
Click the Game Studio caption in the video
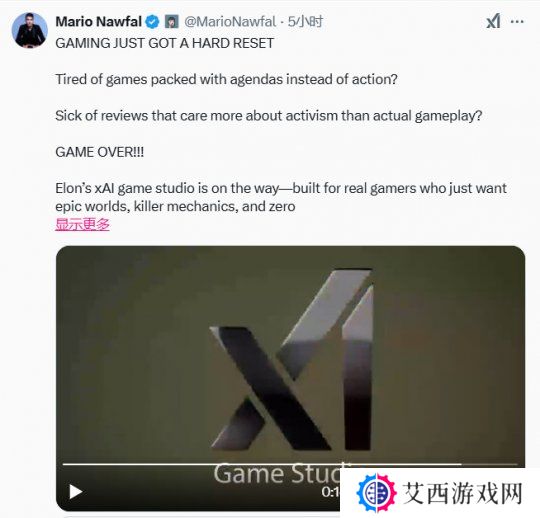(279, 474)
